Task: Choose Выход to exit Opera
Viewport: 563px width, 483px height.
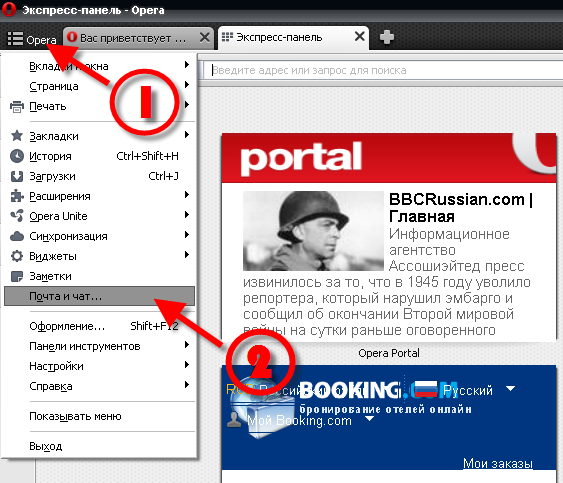Action: [100, 446]
